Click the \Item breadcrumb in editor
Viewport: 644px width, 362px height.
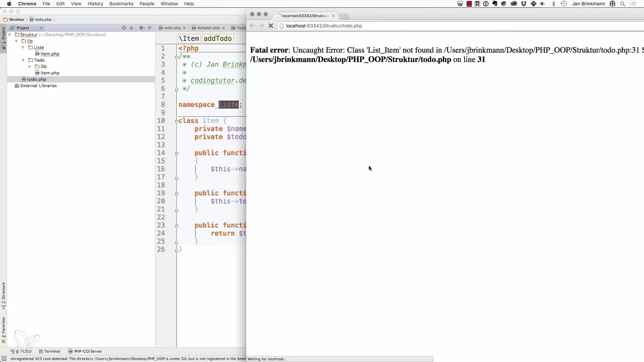coord(189,39)
